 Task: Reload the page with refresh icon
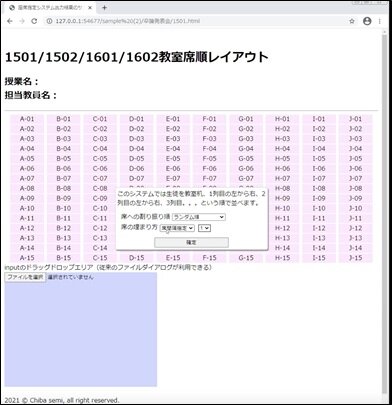pyautogui.click(x=34, y=21)
